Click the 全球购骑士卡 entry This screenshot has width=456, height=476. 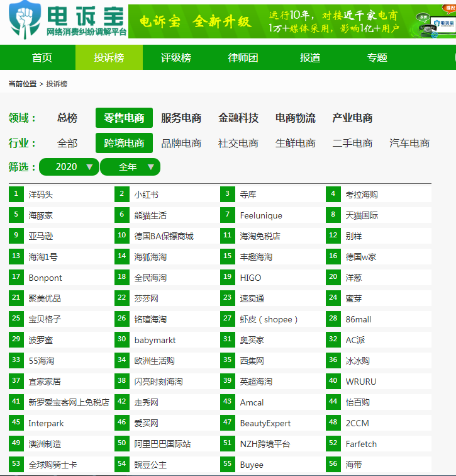coord(53,465)
